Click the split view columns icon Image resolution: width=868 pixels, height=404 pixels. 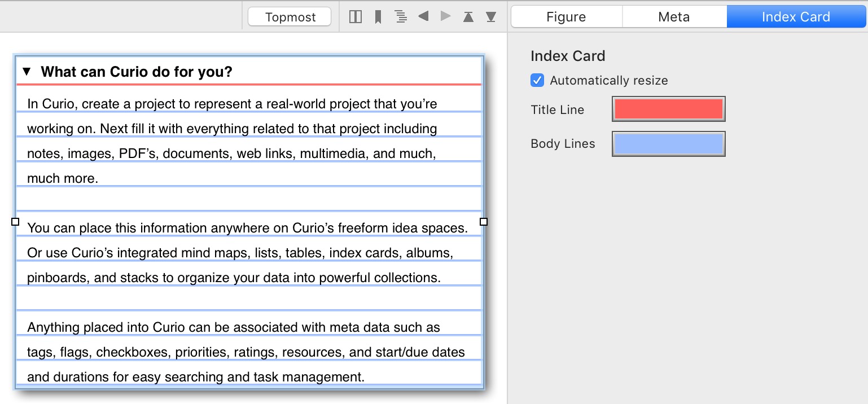point(356,17)
